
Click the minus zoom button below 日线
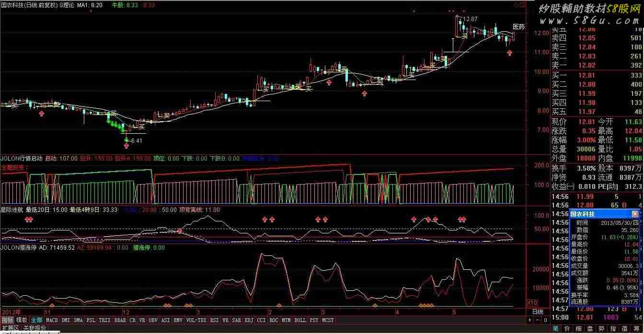(538, 320)
